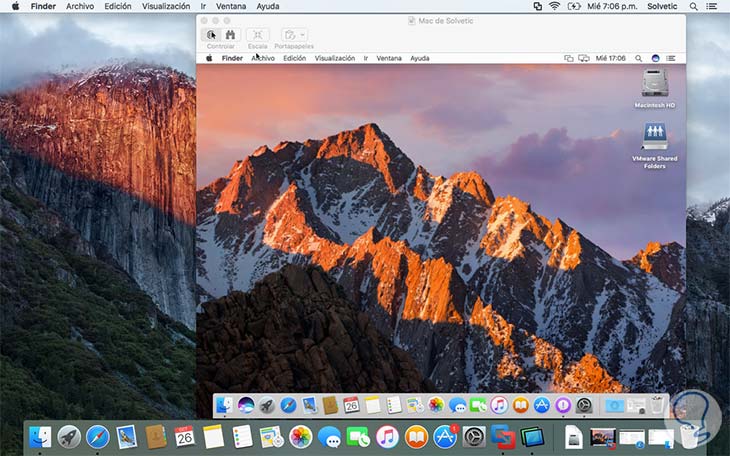The width and height of the screenshot is (730, 456).
Task: Open Portapapeles clipboard dropdown arrow
Action: [x=303, y=35]
